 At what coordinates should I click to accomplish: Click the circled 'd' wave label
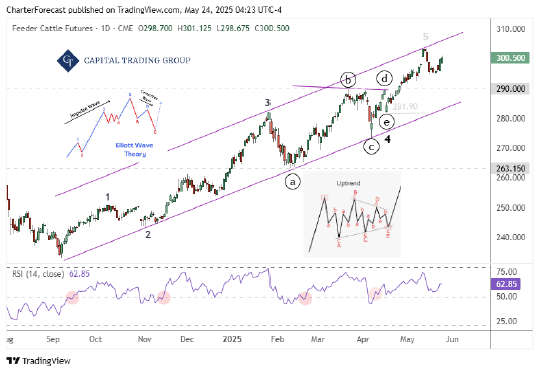pyautogui.click(x=384, y=79)
